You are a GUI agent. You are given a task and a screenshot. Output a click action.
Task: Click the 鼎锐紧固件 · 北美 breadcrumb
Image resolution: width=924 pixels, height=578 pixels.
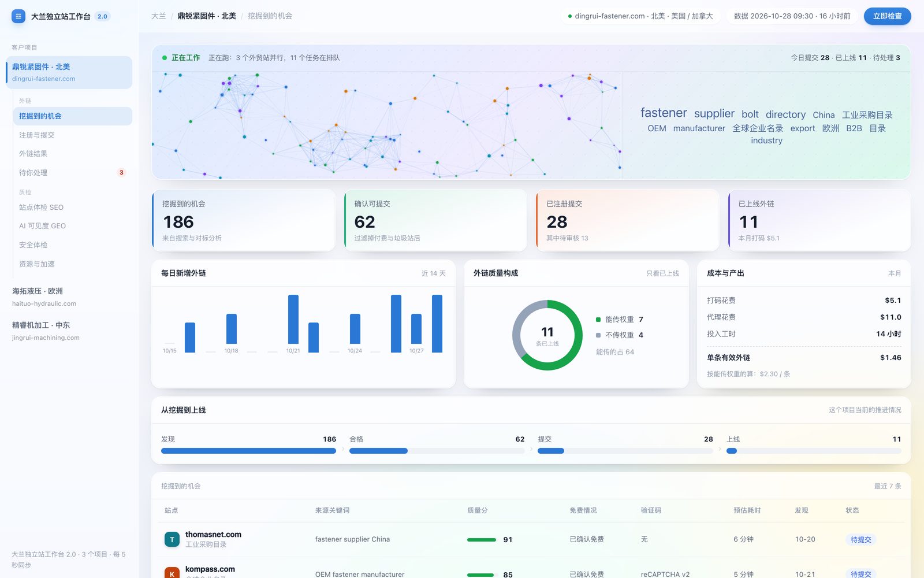point(207,16)
